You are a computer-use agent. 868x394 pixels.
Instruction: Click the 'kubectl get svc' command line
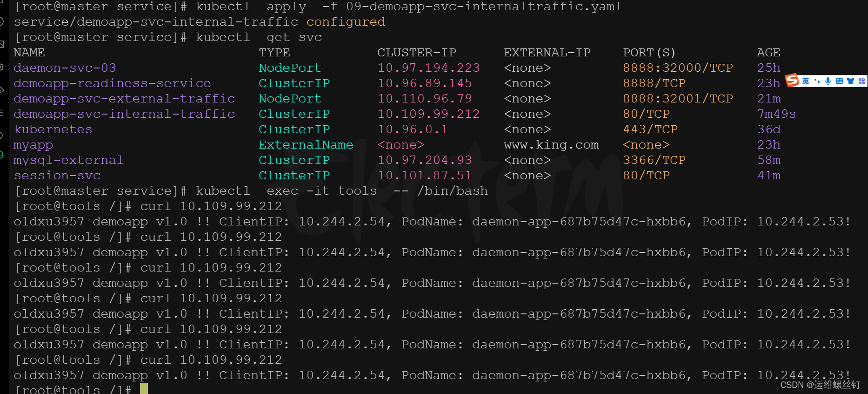click(x=168, y=37)
